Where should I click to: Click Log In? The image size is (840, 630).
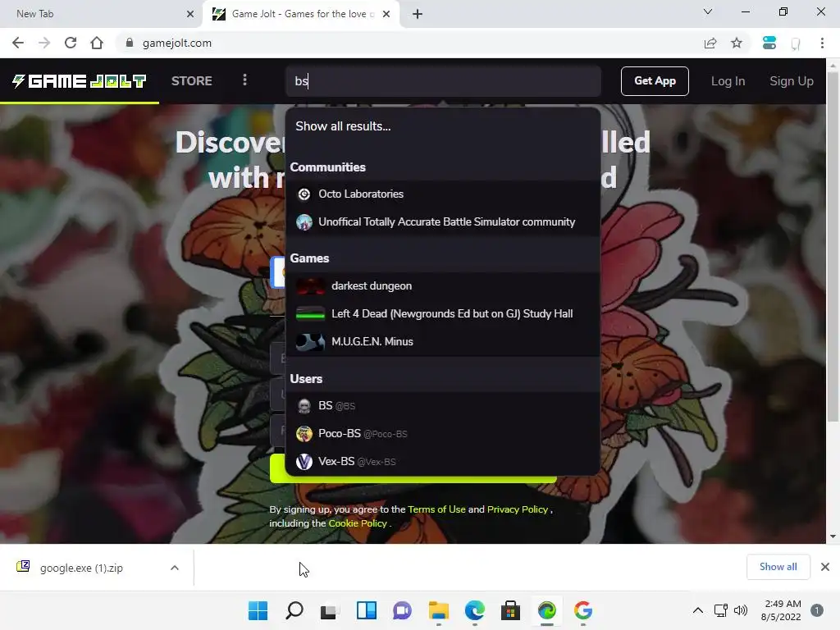(x=728, y=81)
